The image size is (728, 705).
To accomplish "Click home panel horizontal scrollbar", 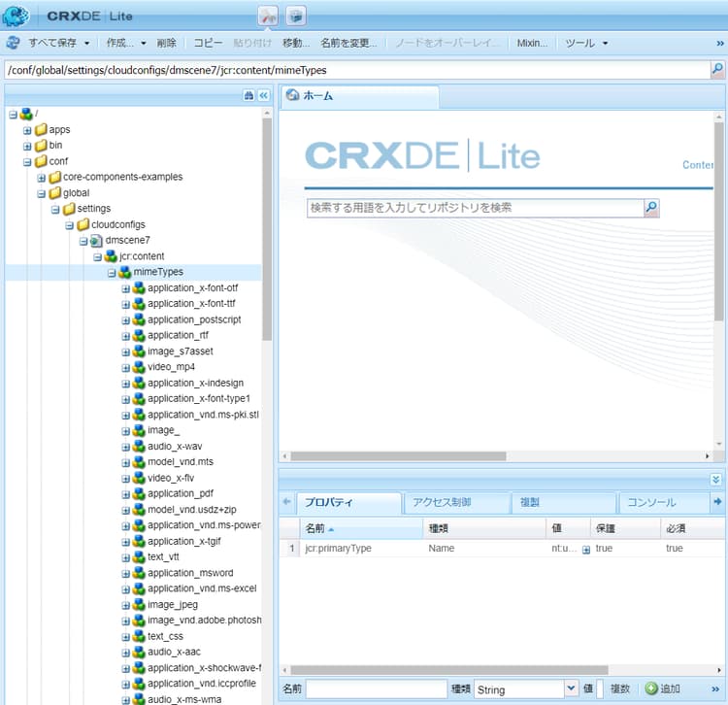I will click(398, 456).
